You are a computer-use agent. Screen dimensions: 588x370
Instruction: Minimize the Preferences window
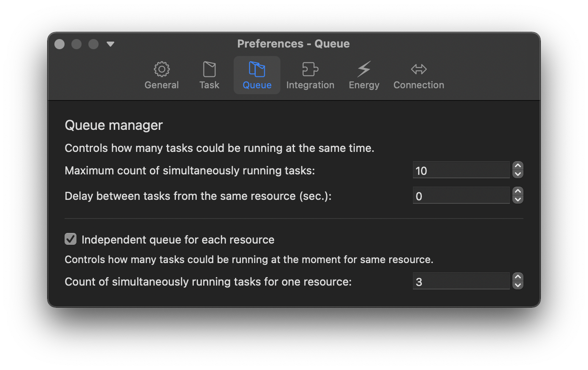click(x=76, y=44)
